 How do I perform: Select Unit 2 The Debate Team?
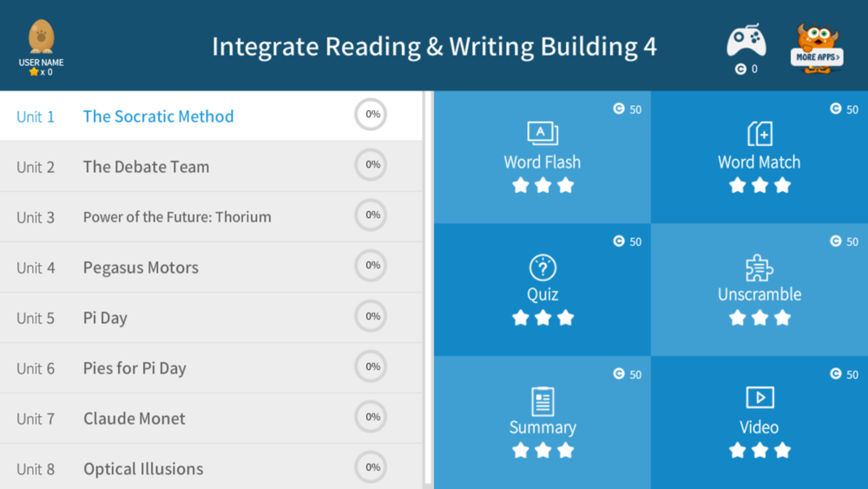(211, 167)
